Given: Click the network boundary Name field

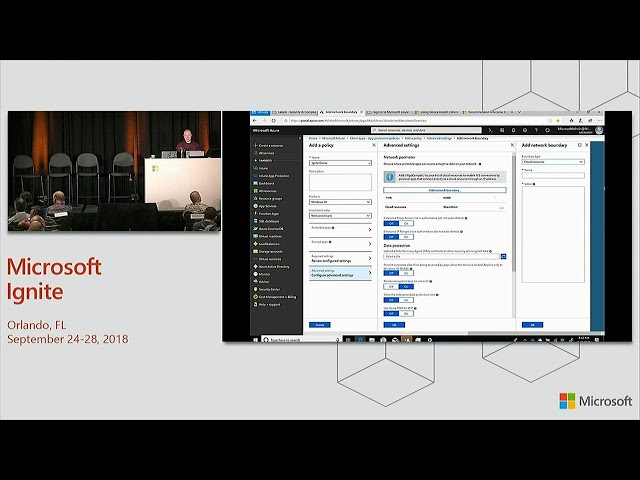Looking at the screenshot, I should (x=553, y=176).
